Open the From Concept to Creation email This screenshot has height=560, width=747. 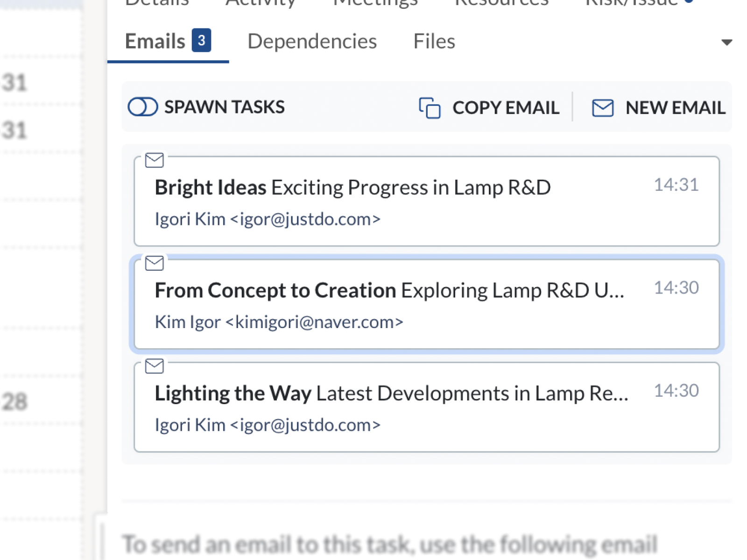(389, 291)
